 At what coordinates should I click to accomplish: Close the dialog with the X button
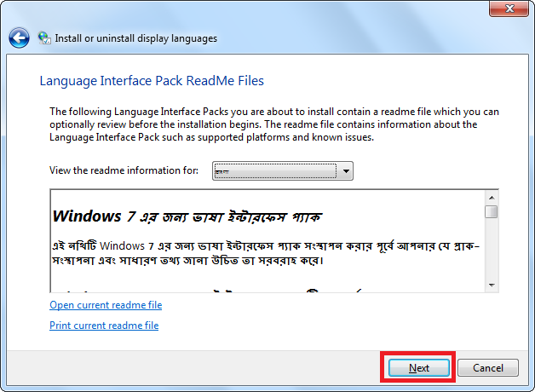(x=509, y=9)
